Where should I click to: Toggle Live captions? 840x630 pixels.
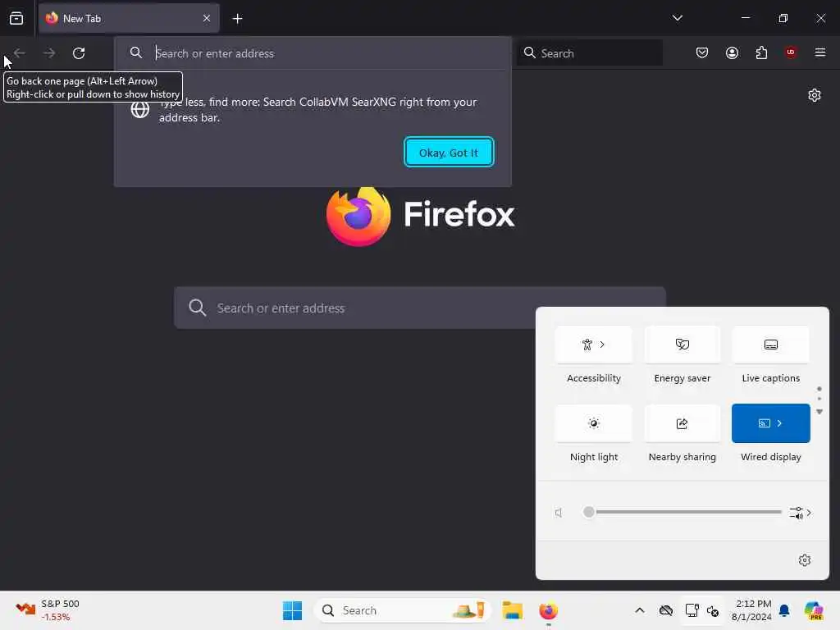[x=771, y=345]
